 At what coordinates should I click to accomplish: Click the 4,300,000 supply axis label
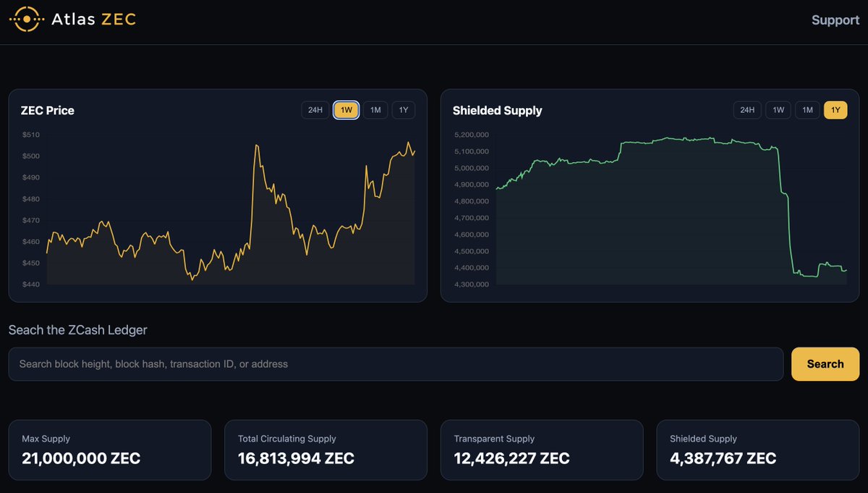[472, 285]
